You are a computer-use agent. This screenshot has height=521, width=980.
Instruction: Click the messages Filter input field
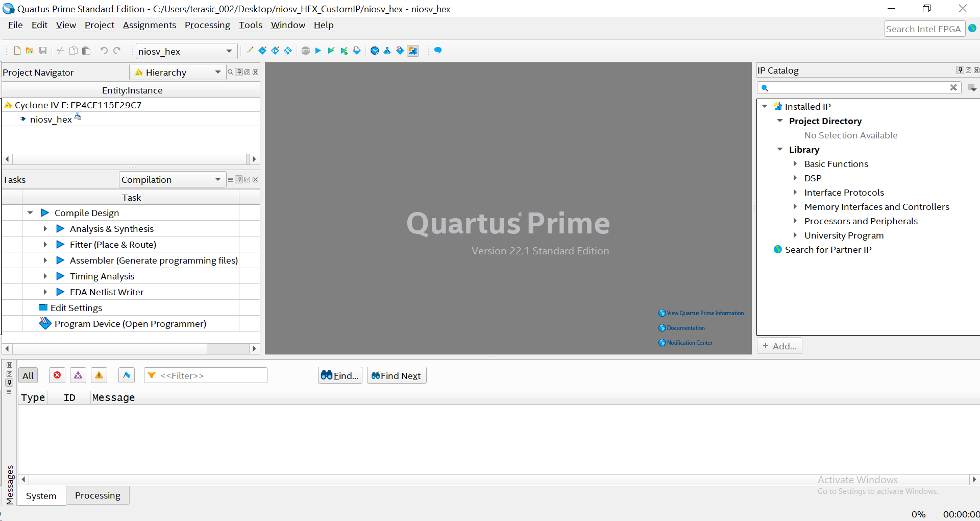click(x=206, y=375)
